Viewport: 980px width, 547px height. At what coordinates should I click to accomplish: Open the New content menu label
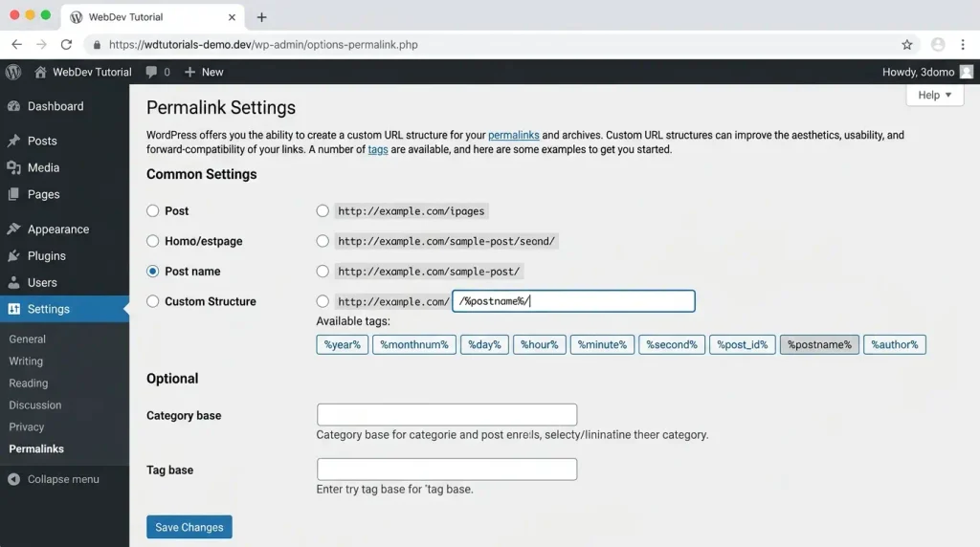tap(212, 72)
